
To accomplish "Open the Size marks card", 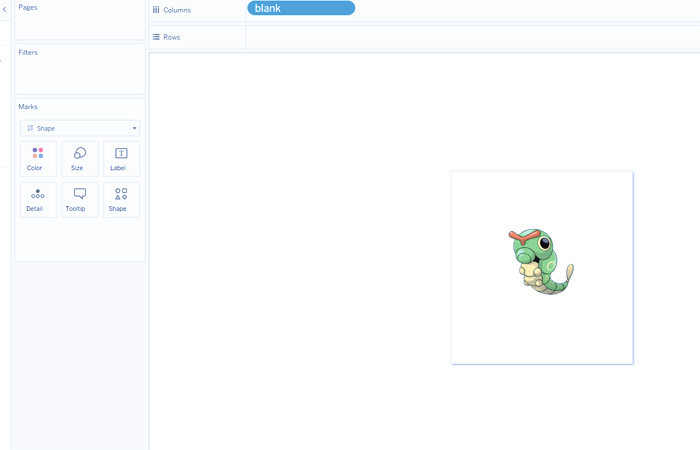I will click(x=79, y=159).
